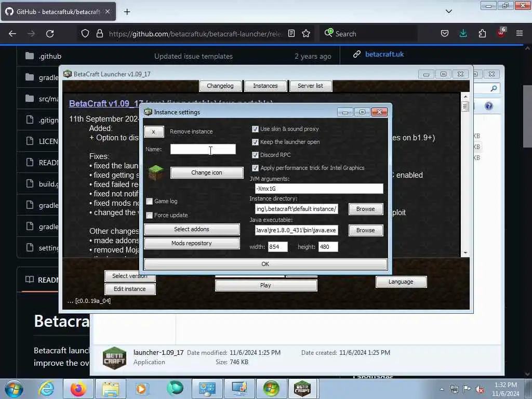Click the x Remove instance button
532x399 pixels.
[x=154, y=131]
